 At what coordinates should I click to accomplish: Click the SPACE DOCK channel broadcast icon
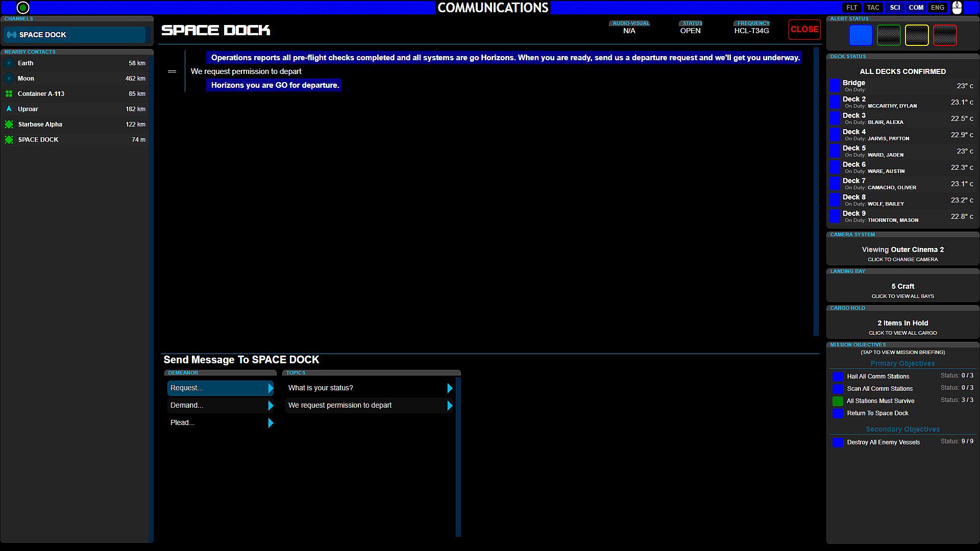pos(12,35)
